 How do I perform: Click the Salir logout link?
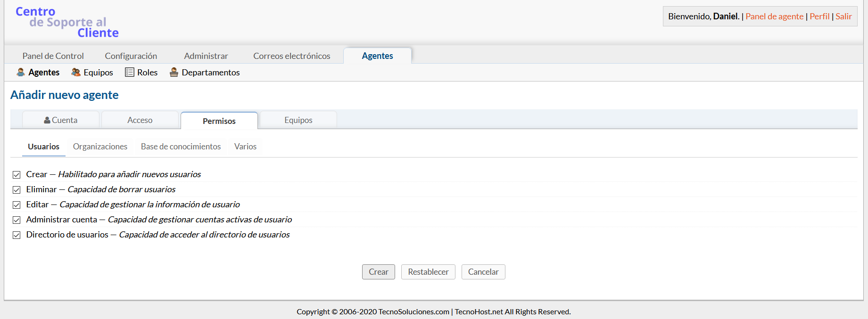click(843, 16)
